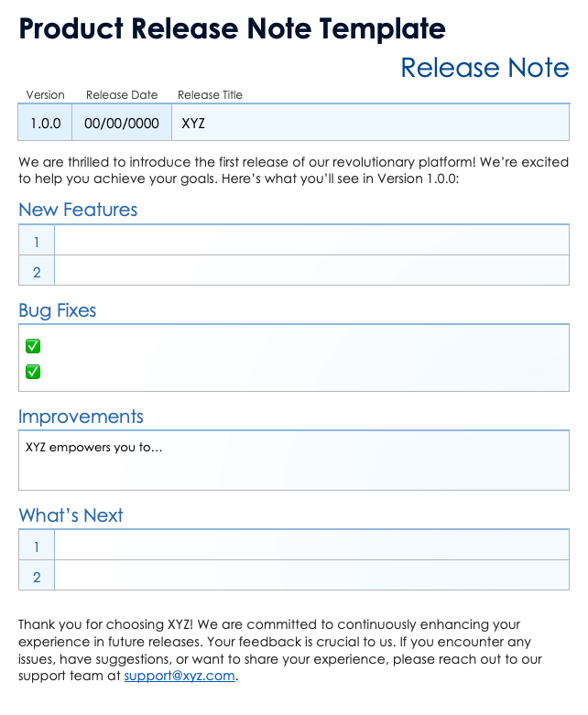Open the support@xyz.com email link
This screenshot has width=588, height=715.
point(180,677)
